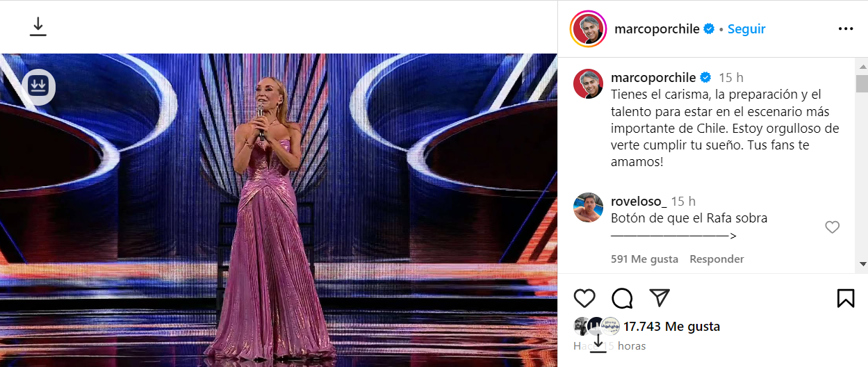Click the scrollbar down arrow in comments

862,264
